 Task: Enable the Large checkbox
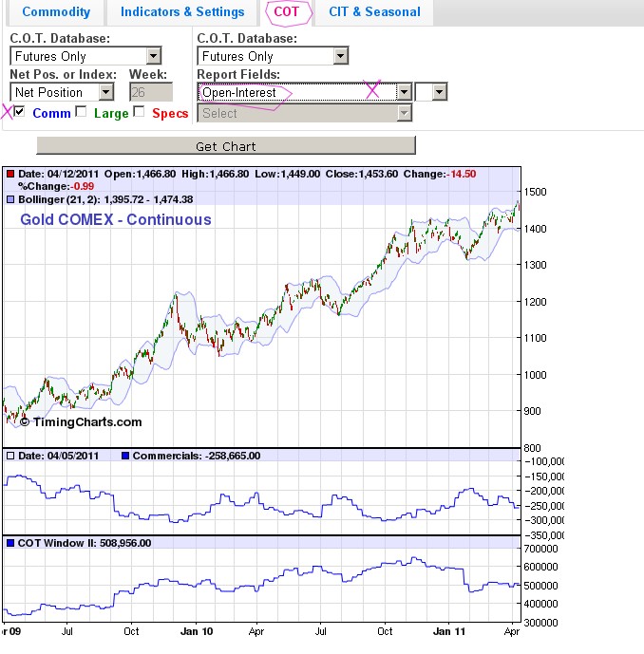(81, 111)
